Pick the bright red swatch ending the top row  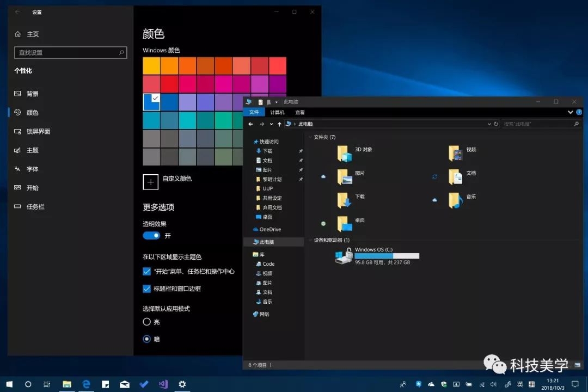[278, 66]
